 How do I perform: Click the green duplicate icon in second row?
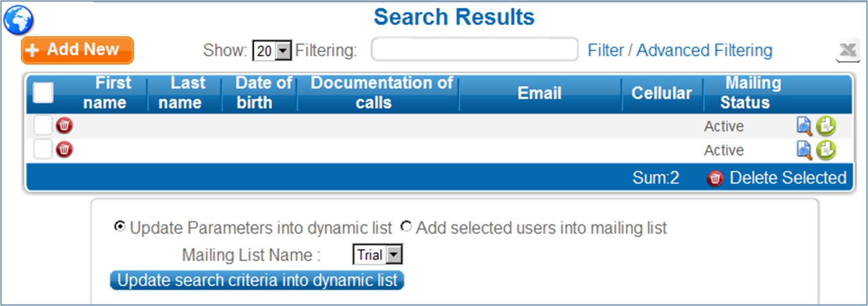(826, 150)
